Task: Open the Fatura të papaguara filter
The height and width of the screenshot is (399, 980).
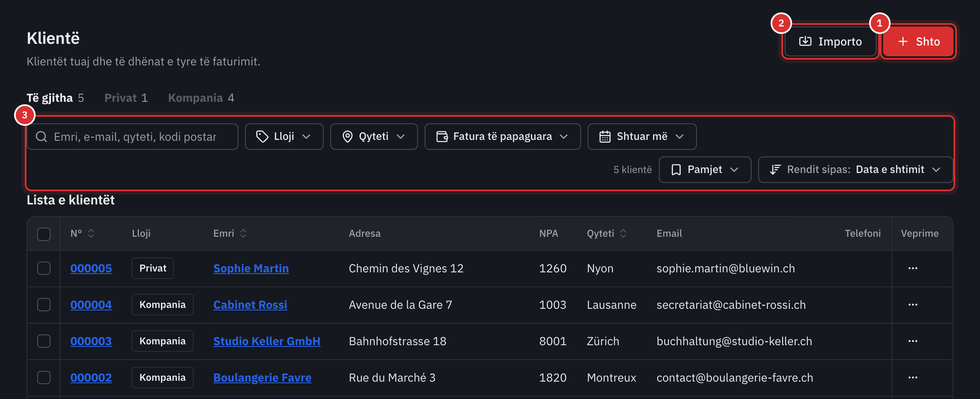Action: point(502,137)
